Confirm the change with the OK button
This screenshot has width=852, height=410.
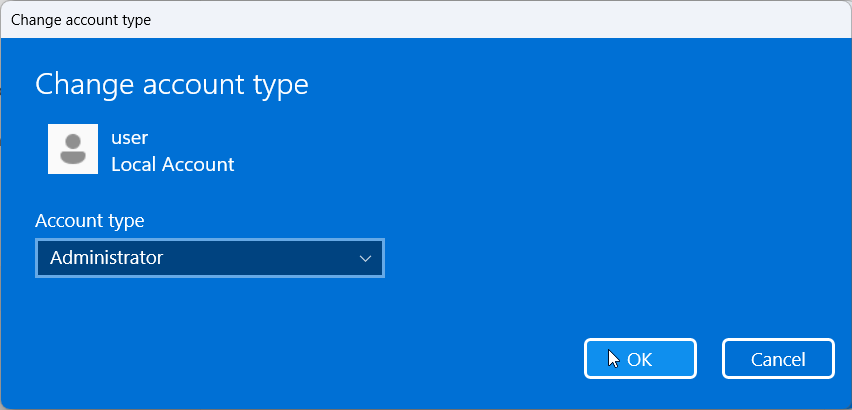coord(640,359)
